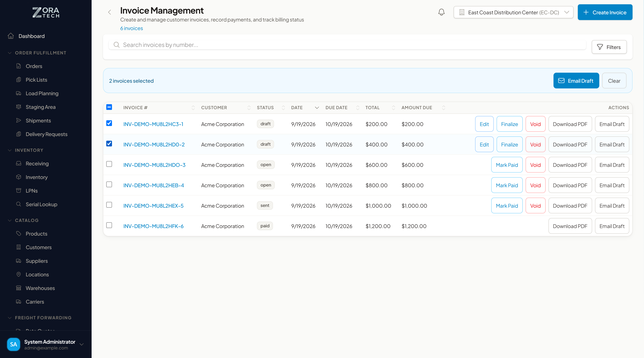Open the Filters panel
The height and width of the screenshot is (358, 644).
(x=609, y=47)
